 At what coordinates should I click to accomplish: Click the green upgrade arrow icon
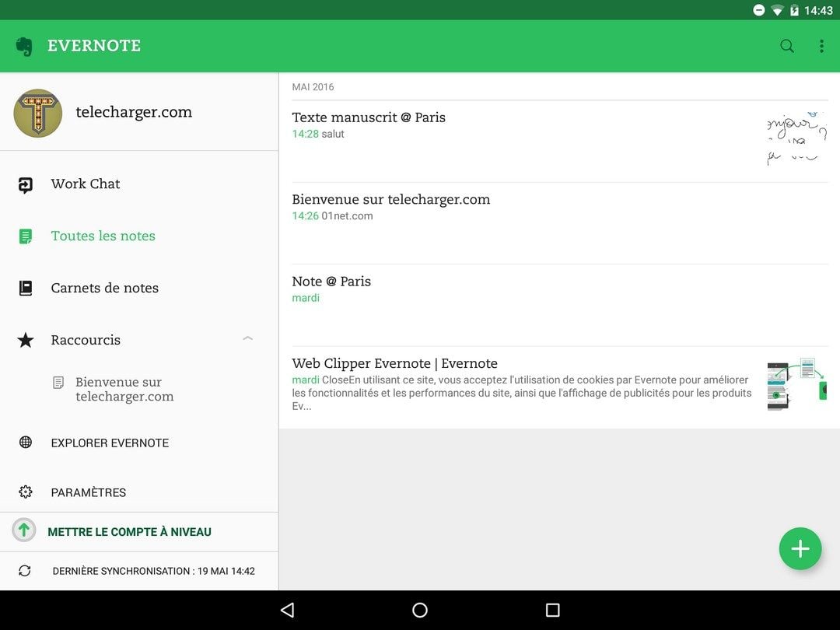(23, 531)
